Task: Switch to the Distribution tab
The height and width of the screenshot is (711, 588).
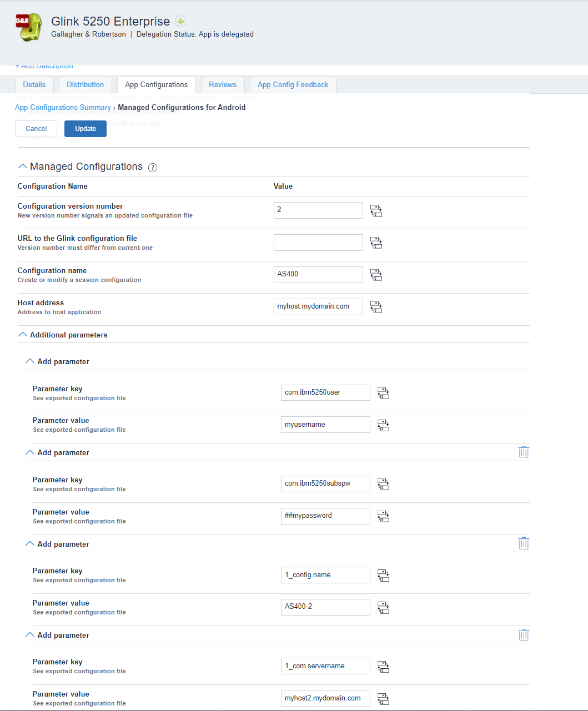Action: [85, 85]
